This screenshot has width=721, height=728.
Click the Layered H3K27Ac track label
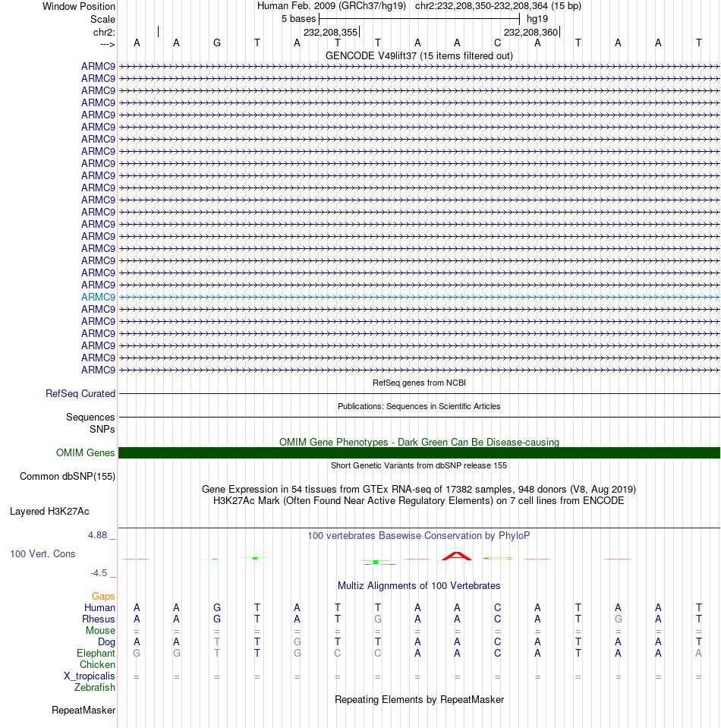[49, 512]
